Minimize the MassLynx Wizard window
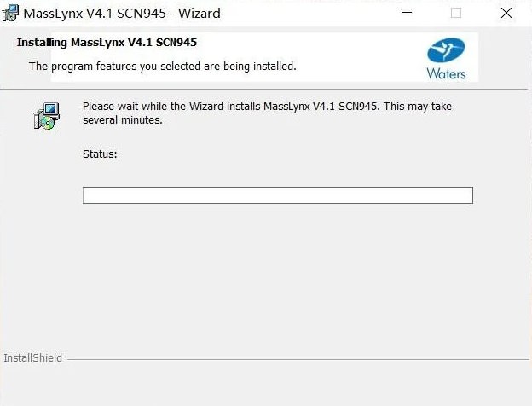 [x=403, y=13]
